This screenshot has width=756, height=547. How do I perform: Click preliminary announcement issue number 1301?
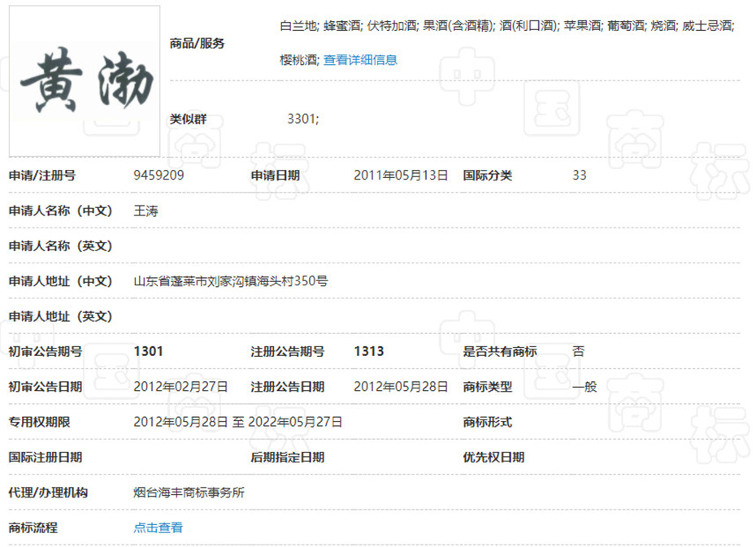click(148, 352)
